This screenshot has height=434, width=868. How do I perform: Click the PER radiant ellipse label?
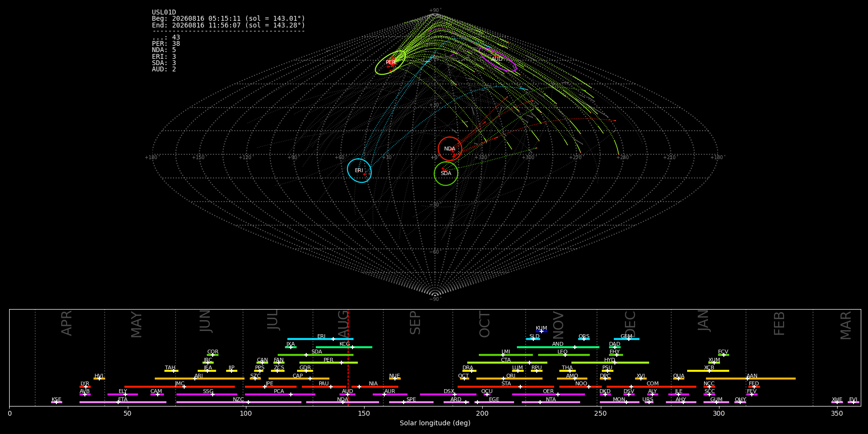tap(390, 63)
